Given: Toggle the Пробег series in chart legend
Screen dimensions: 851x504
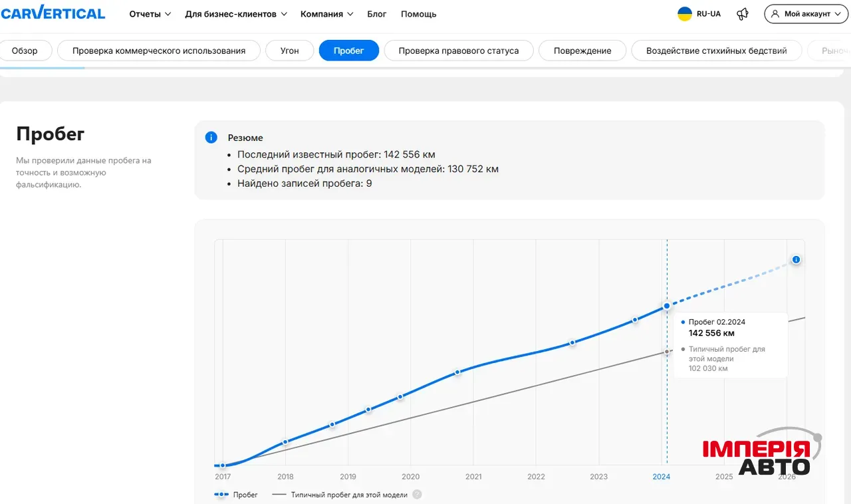Looking at the screenshot, I should tap(237, 495).
